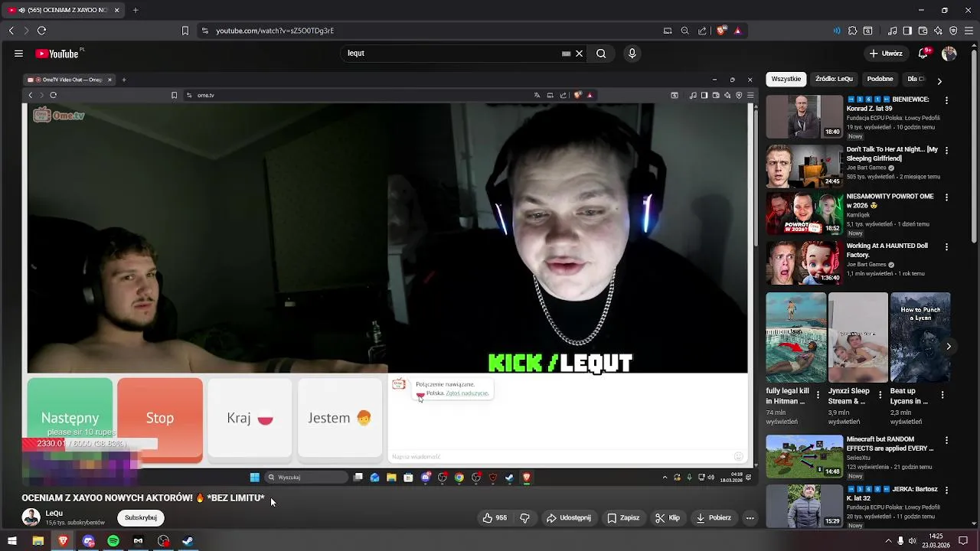Viewport: 980px width, 551px height.
Task: Select the Wszystkie filter chip
Action: point(786,79)
